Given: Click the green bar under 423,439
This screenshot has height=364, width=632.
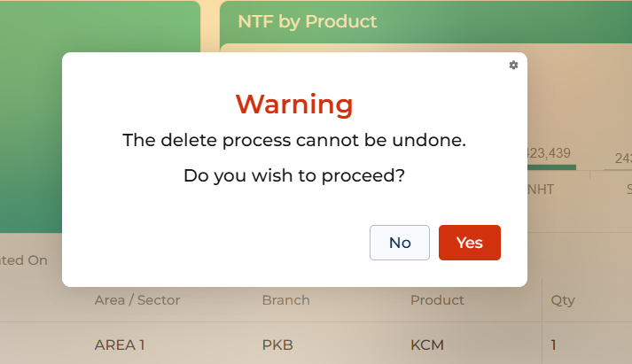Looking at the screenshot, I should click(552, 167).
